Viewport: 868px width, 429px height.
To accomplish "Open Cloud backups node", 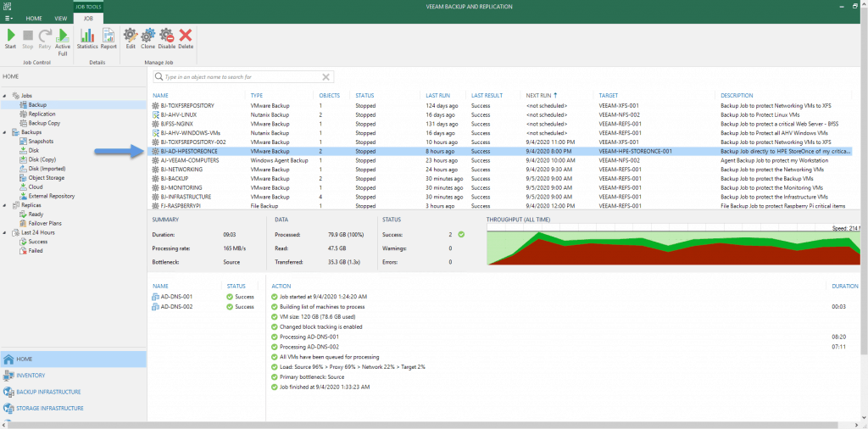I will (31, 187).
